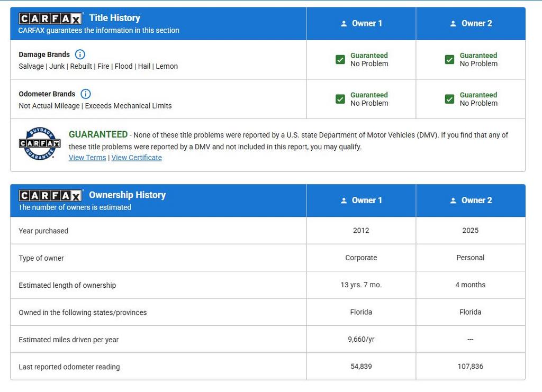The width and height of the screenshot is (542, 392).
Task: Click 'Guaranteed No Problem' for Odometer Brands Owner 1
Action: click(x=369, y=99)
